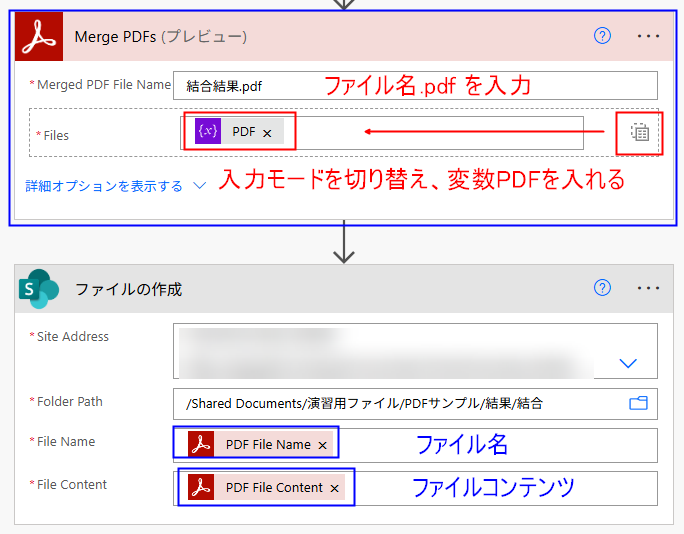Remove the PDF File Name token
Image resolution: width=684 pixels, height=534 pixels.
tap(322, 445)
